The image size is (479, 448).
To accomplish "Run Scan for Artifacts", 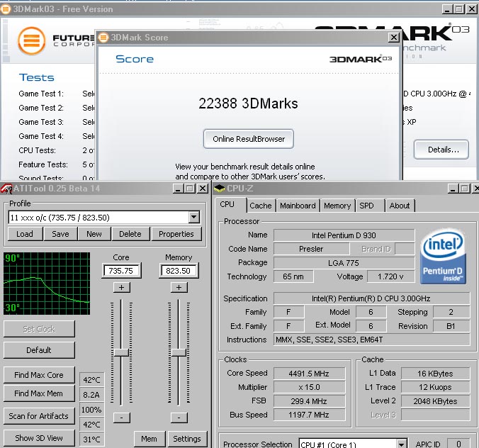I will pyautogui.click(x=39, y=416).
